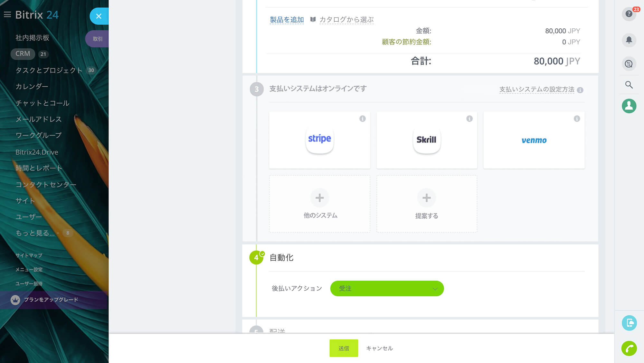This screenshot has height=363, width=644.
Task: Click the crown icon next to プランをアップグレード
Action: (15, 300)
